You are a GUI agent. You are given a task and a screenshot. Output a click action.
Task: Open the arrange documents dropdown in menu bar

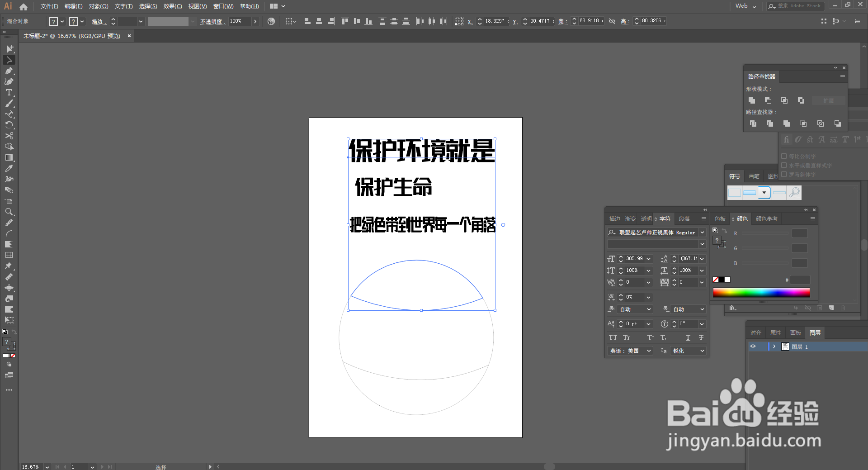coord(277,6)
